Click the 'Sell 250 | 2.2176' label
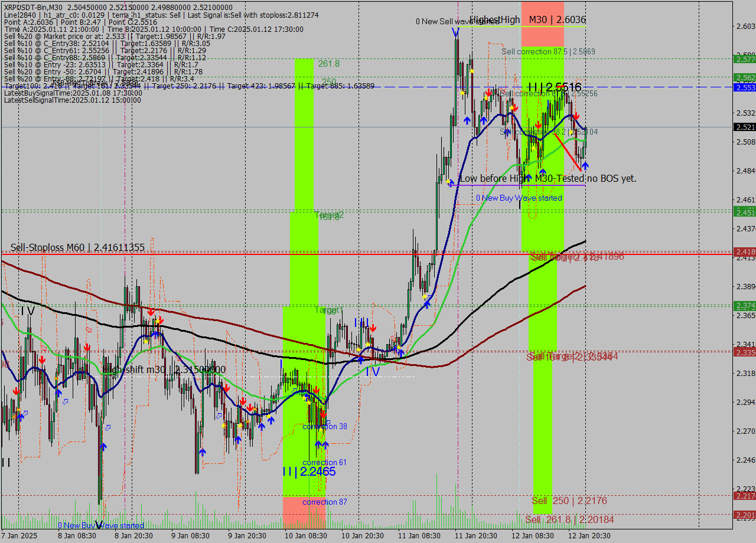Viewport: 756px width, 543px height. point(569,501)
